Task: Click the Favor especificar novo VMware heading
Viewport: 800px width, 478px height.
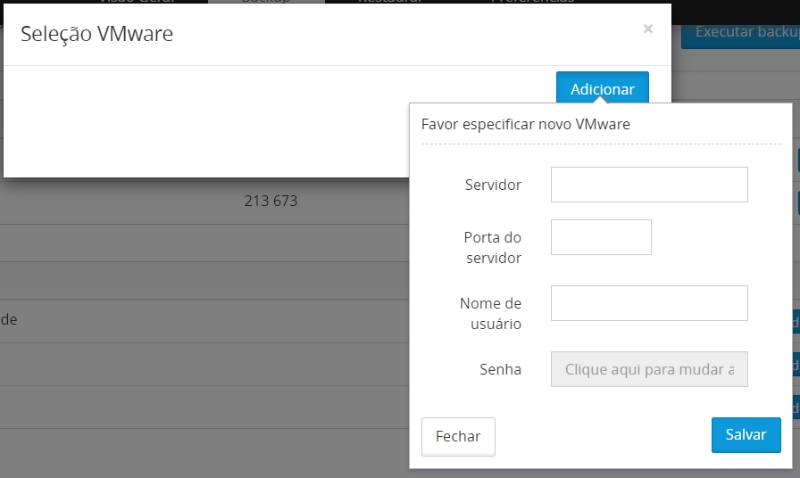Action: click(x=526, y=124)
